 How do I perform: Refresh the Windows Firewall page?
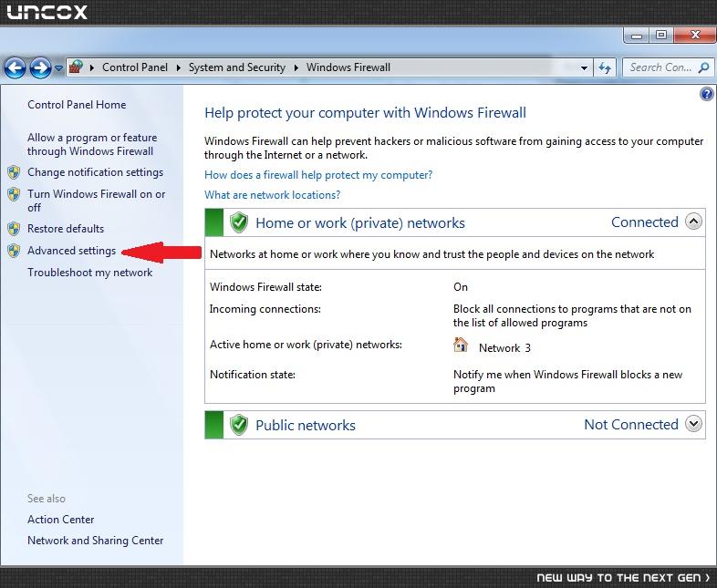click(x=605, y=68)
